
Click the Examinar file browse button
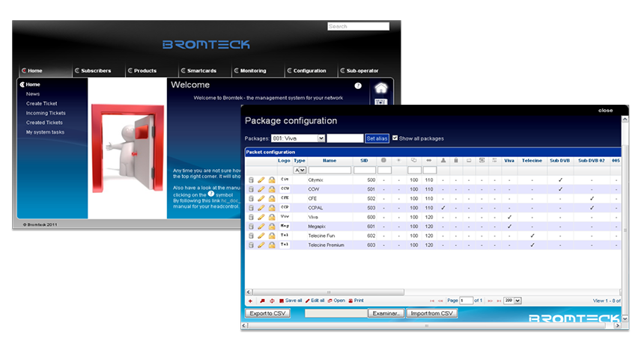click(386, 313)
